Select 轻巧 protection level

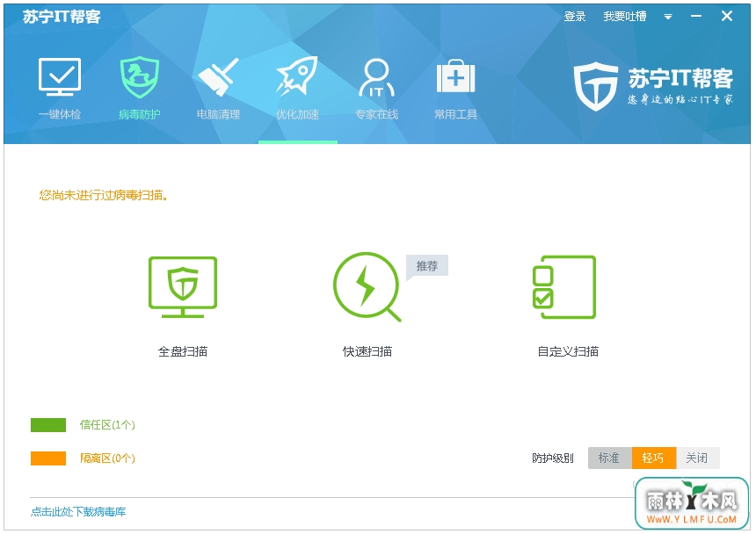coord(654,458)
